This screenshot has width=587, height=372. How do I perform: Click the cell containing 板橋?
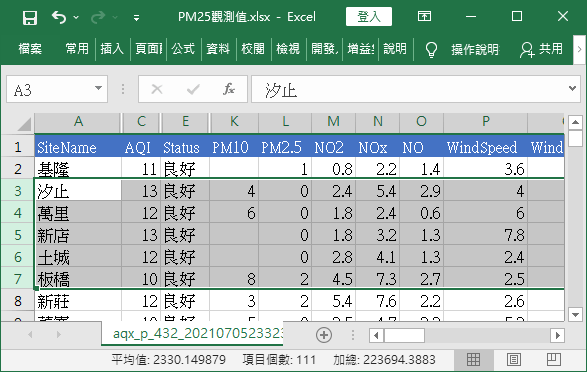78,278
